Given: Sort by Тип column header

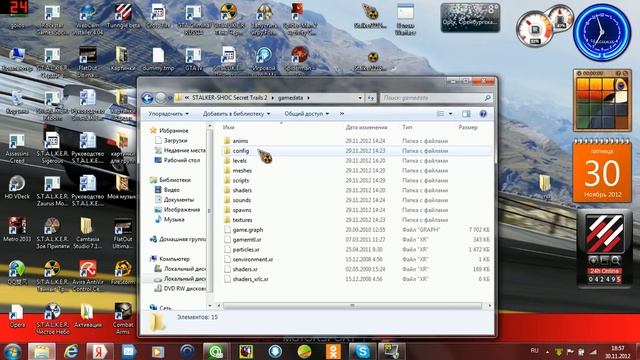Looking at the screenshot, I should point(407,127).
